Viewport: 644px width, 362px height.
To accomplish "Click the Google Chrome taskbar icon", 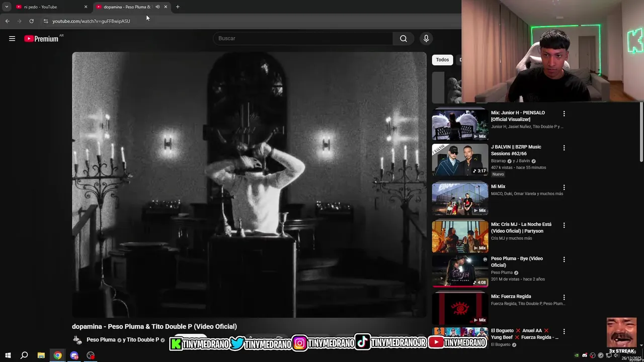I will [x=58, y=355].
